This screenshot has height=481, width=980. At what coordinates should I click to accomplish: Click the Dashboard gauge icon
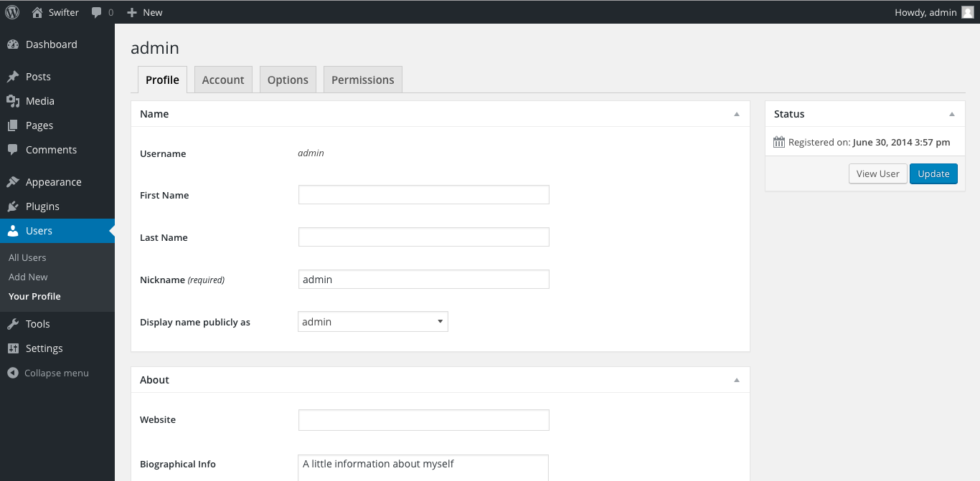click(13, 44)
